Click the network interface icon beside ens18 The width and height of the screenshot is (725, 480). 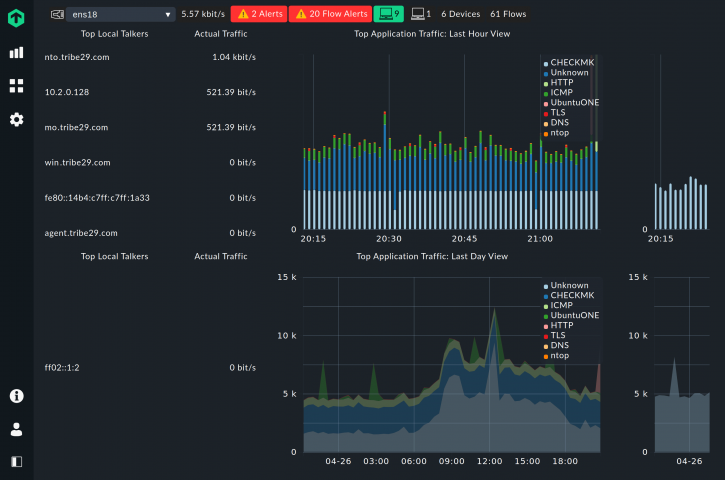click(57, 14)
